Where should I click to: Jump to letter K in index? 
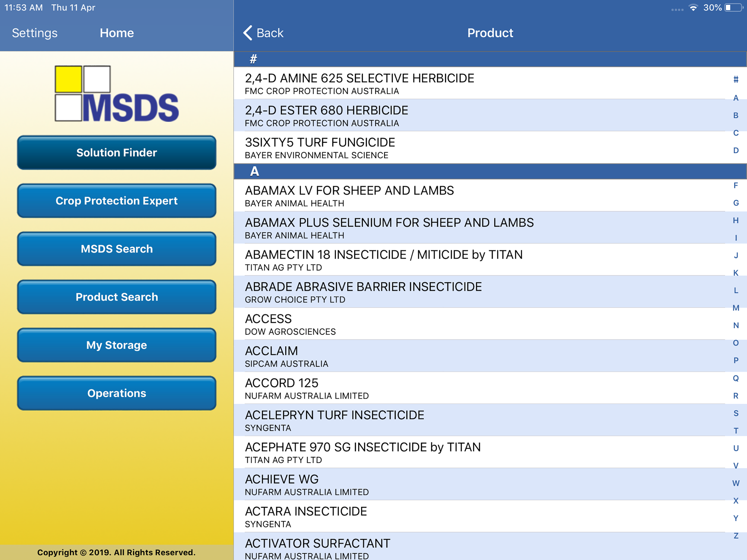[x=736, y=273]
